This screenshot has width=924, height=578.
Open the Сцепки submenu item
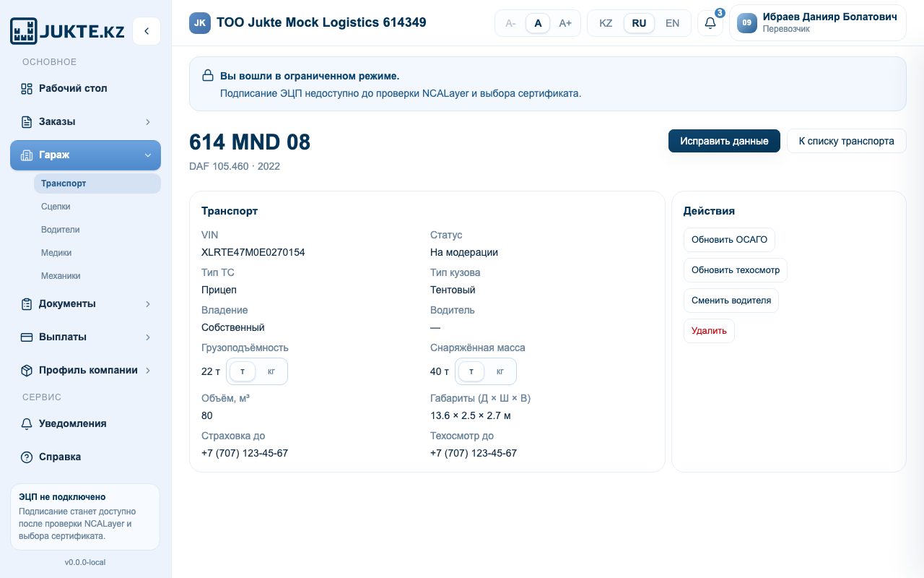point(56,207)
